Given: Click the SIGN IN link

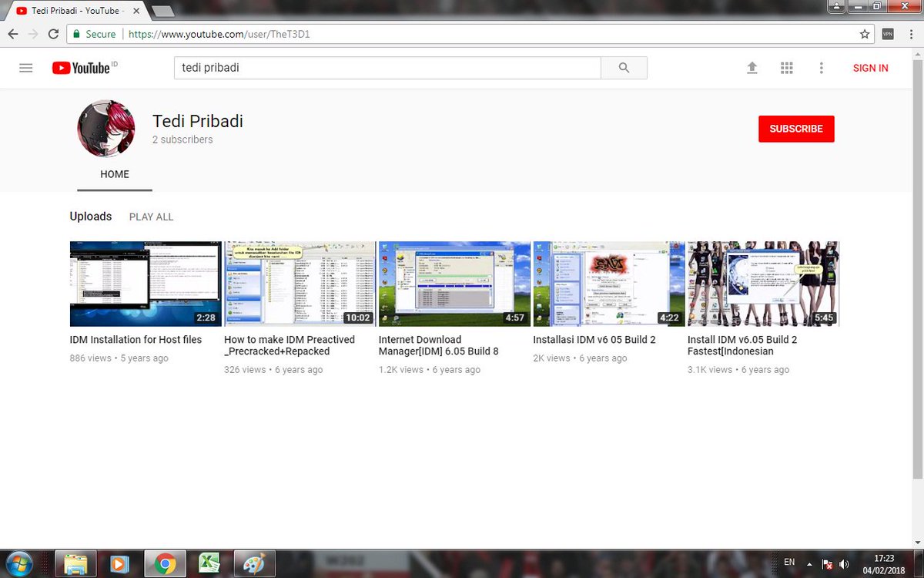Looking at the screenshot, I should (x=870, y=68).
